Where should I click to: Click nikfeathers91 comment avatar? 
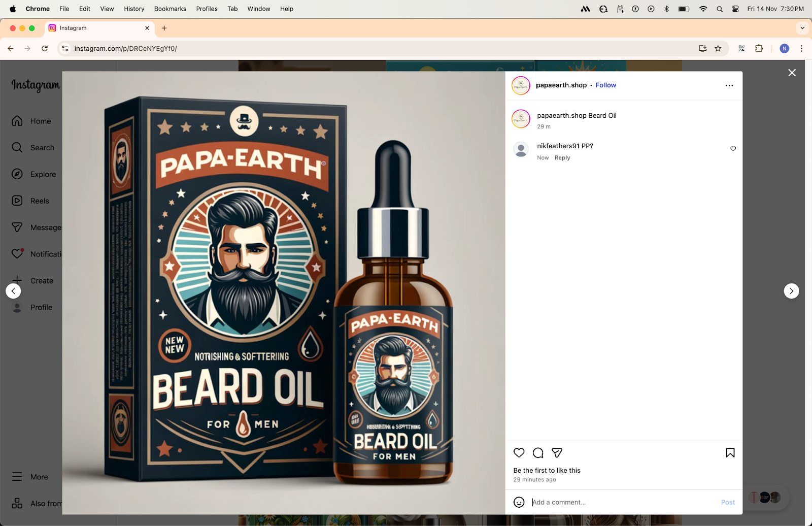pos(521,149)
